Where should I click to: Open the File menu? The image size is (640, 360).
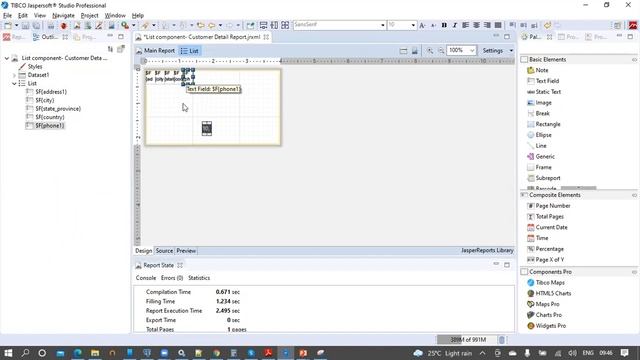point(7,16)
